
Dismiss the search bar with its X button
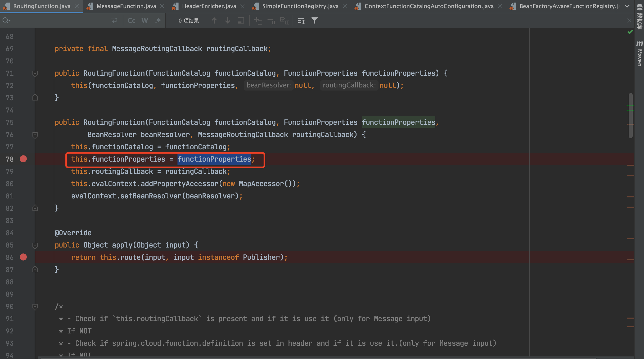pyautogui.click(x=629, y=20)
